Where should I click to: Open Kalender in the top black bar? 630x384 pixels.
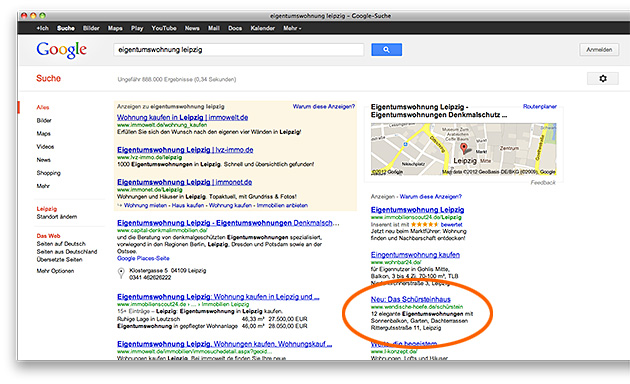tap(262, 28)
